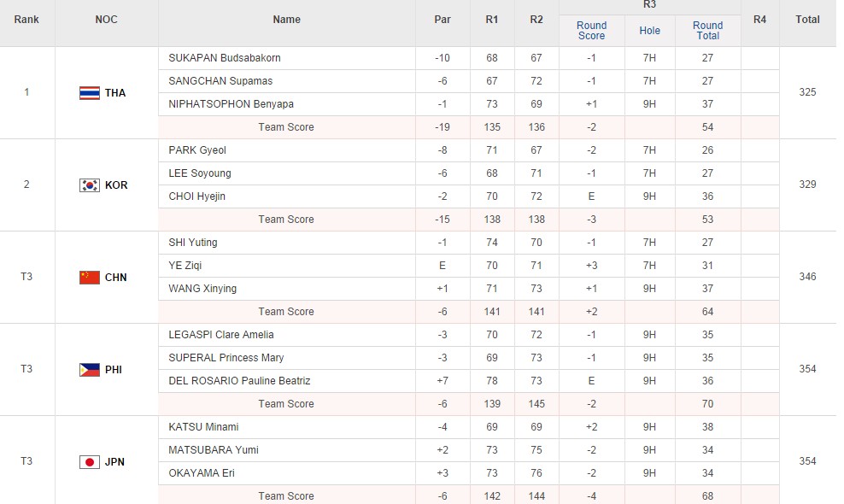Click the Rank column header
Viewport: 844px width, 504px height.
pyautogui.click(x=26, y=20)
